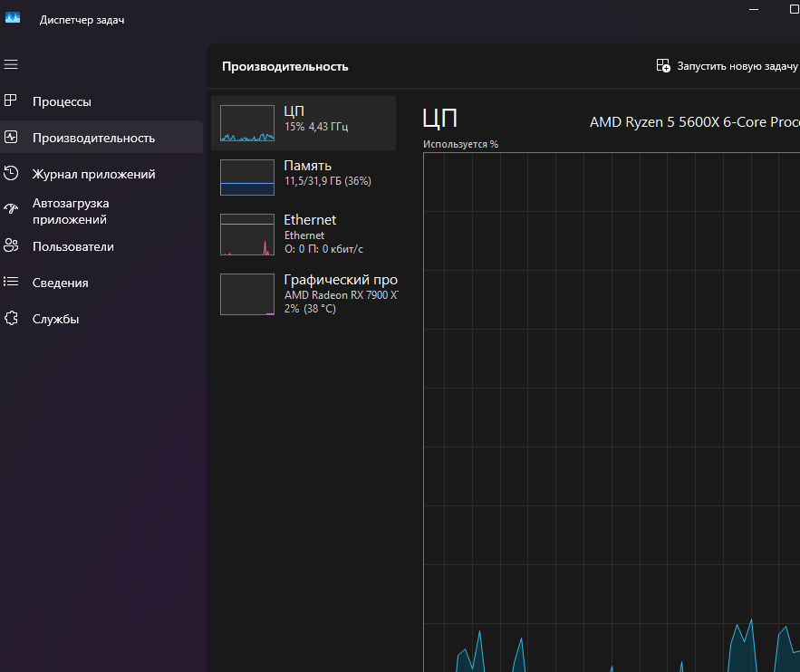Screen dimensions: 800x672
Task: Click the Автозагрузка приложений gauge icon
Action: (11, 209)
